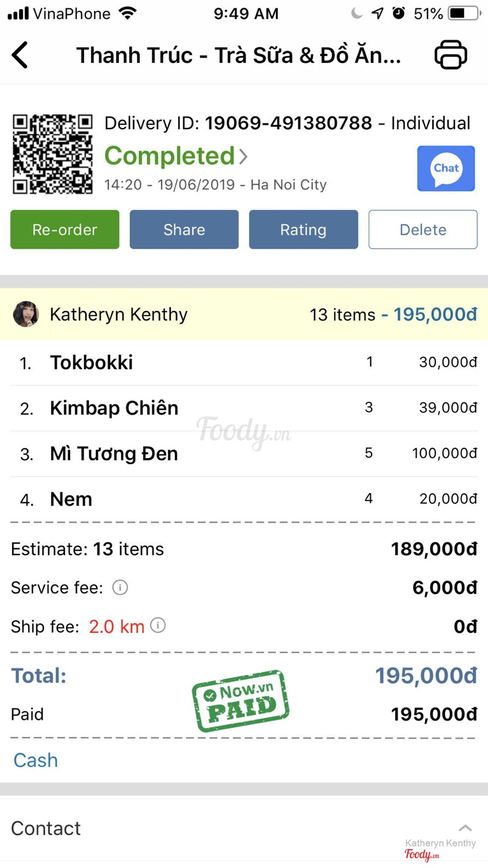Tap the Now.vn PAID stamp

point(240,700)
